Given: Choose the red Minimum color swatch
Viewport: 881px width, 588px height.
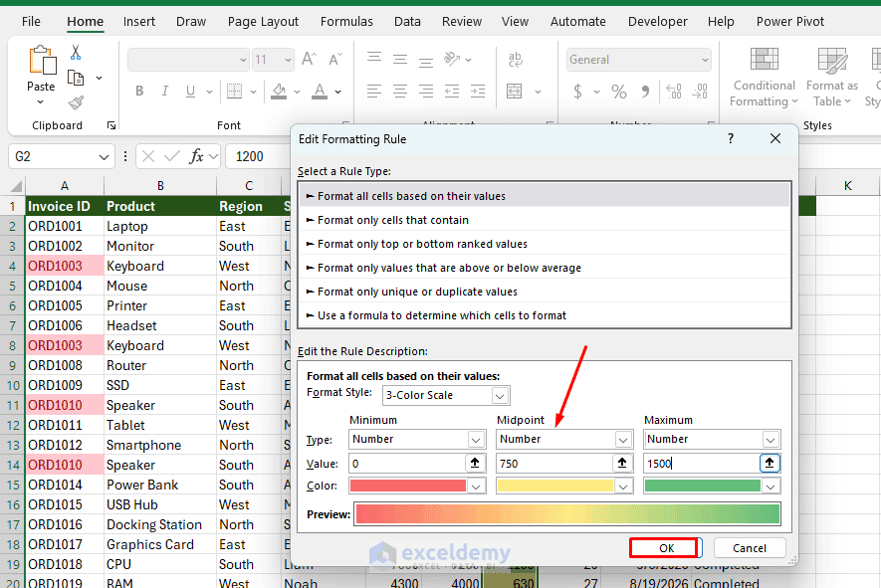Looking at the screenshot, I should click(408, 486).
